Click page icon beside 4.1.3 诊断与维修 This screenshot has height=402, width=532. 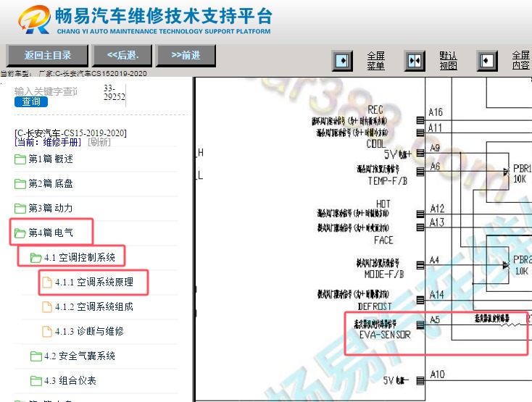[x=47, y=332]
